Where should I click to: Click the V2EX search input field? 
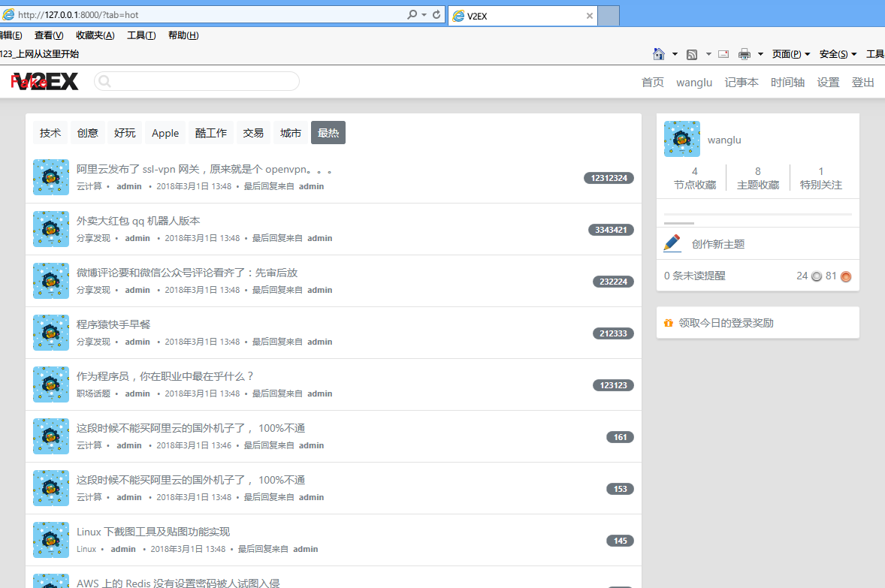[197, 81]
